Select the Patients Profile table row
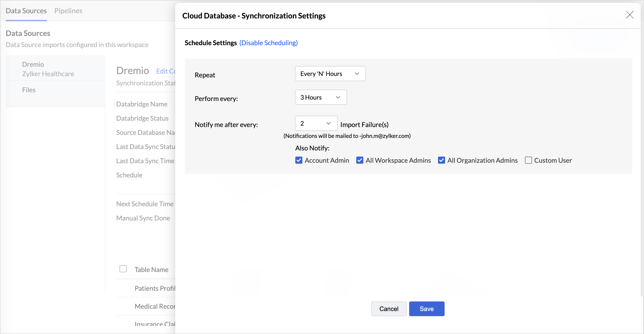 tap(155, 288)
